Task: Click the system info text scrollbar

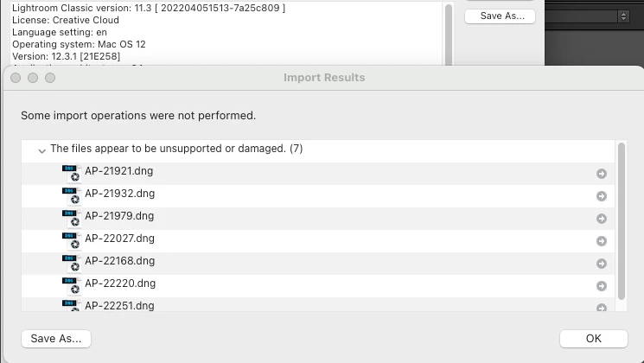Action: pos(448,35)
